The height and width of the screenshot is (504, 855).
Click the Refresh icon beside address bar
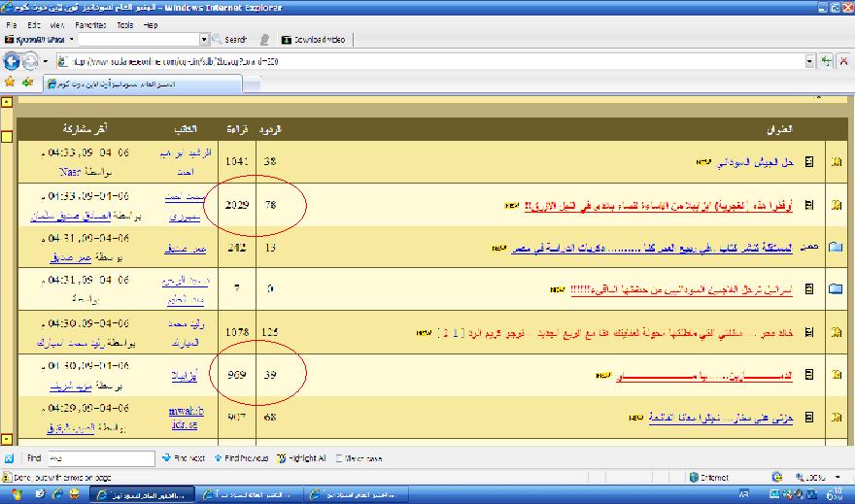click(827, 60)
